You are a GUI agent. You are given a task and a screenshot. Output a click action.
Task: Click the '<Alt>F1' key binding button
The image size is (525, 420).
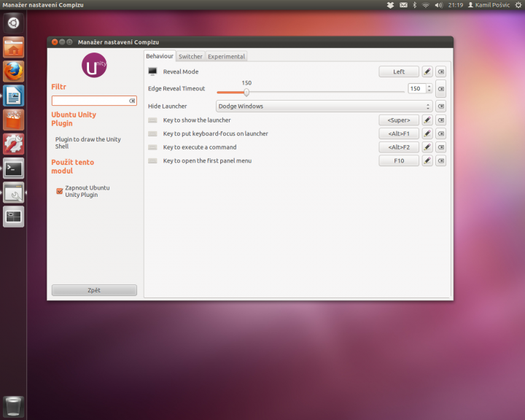point(399,133)
